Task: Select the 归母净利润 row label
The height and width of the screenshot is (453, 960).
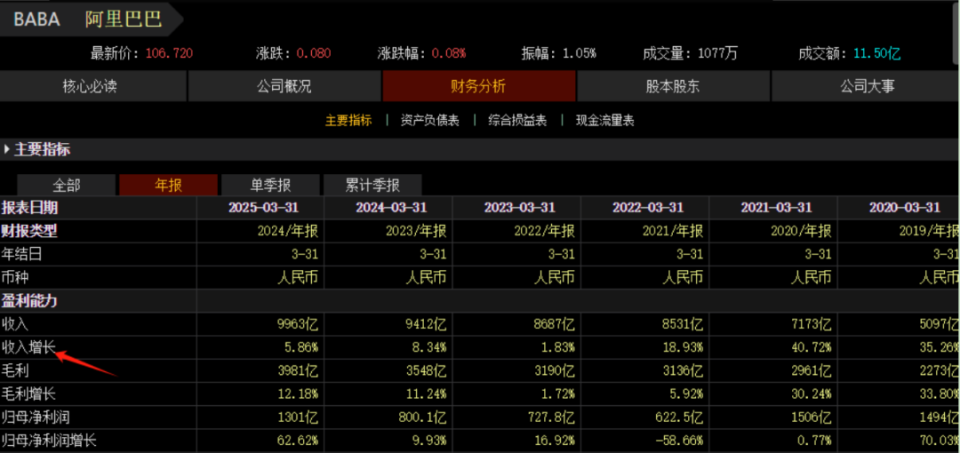Action: [36, 417]
